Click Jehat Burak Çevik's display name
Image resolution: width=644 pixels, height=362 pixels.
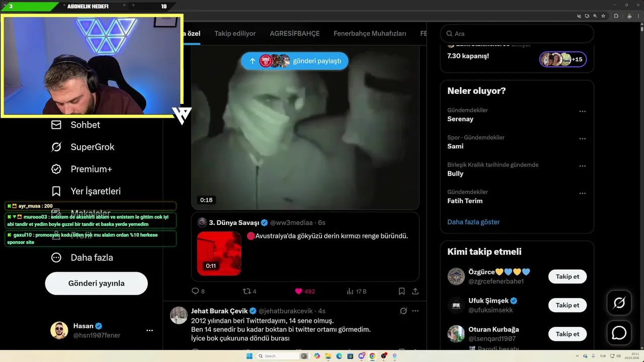click(x=219, y=311)
